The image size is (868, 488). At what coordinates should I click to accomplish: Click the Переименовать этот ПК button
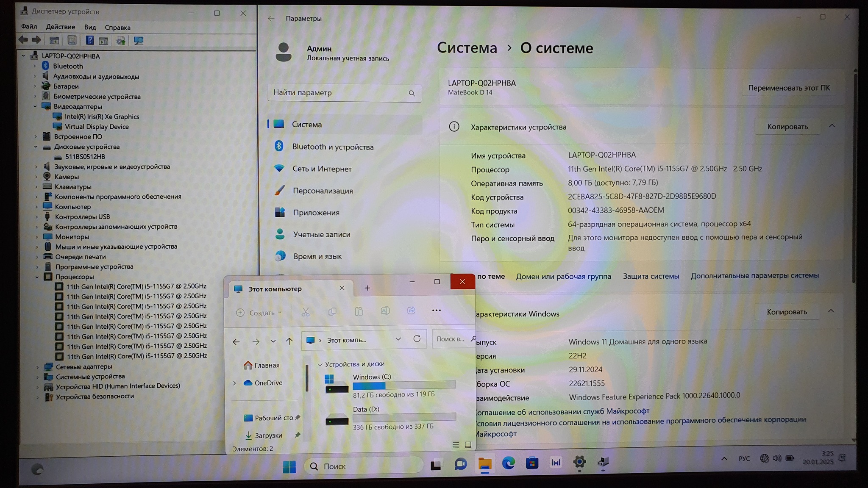(789, 88)
